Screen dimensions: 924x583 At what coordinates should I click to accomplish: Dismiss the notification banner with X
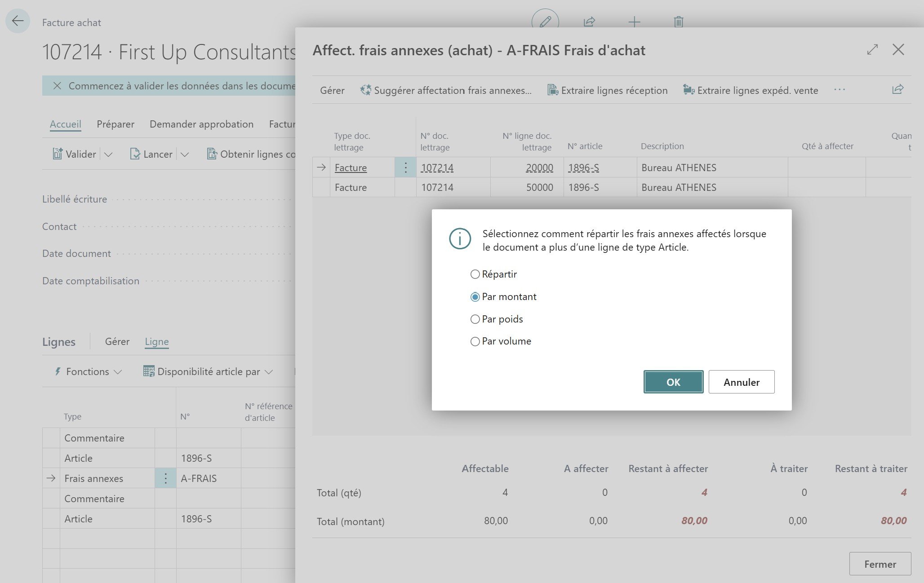57,86
